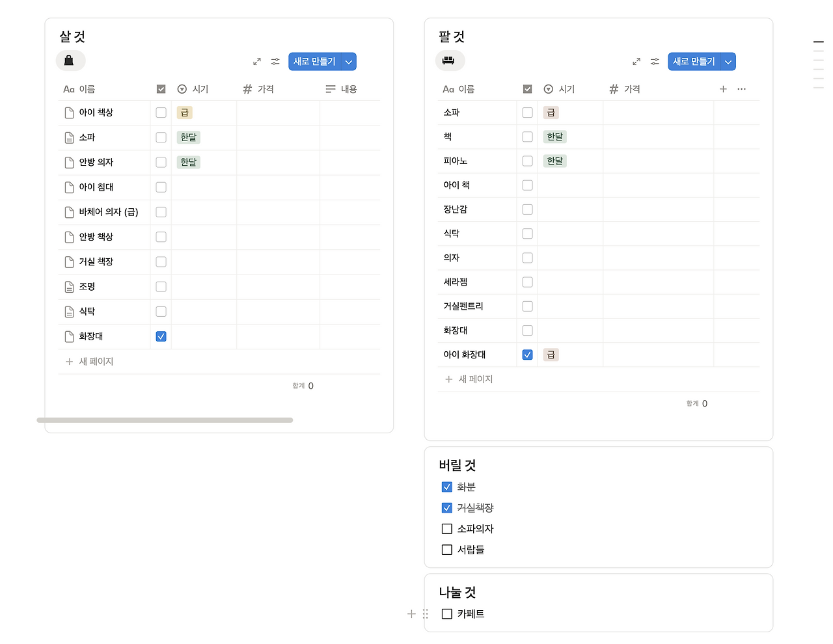Add a new column to 팔 것 table
The width and height of the screenshot is (833, 644).
(723, 89)
